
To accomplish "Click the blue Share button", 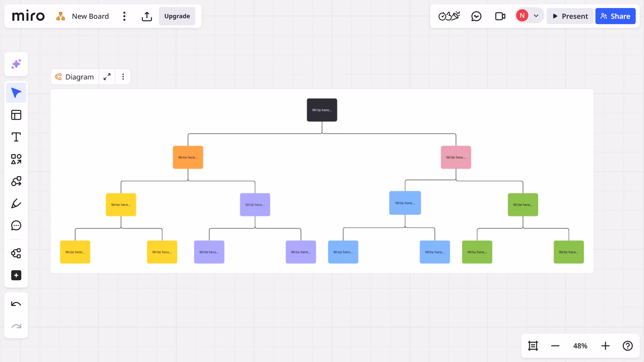I will click(615, 16).
